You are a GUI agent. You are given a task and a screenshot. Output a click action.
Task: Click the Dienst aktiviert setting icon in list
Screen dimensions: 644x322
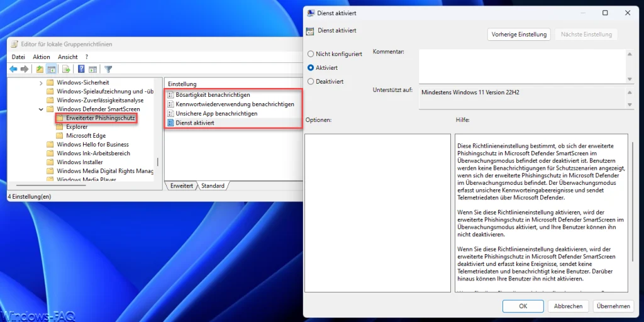tap(171, 123)
